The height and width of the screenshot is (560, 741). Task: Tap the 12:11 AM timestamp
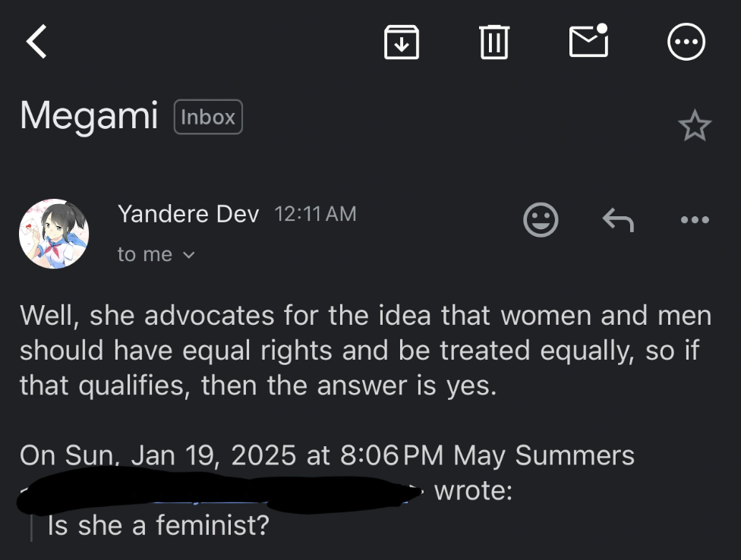pos(315,215)
